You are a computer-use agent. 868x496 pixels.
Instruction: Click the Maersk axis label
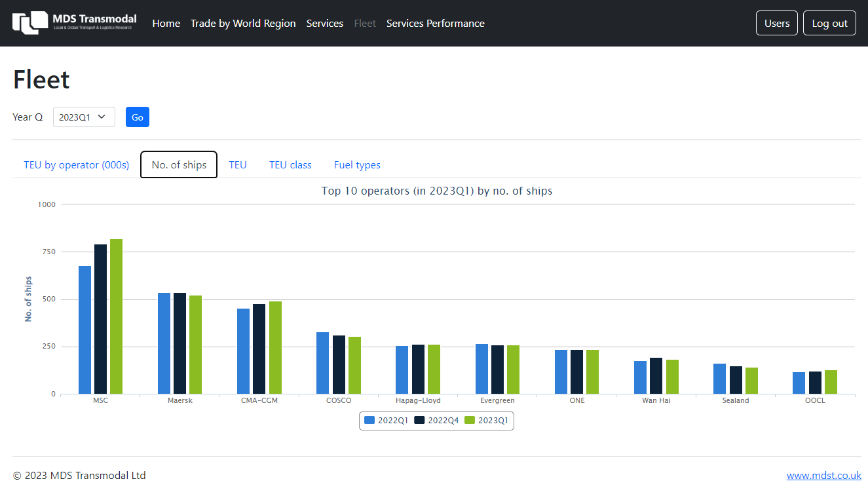(180, 400)
